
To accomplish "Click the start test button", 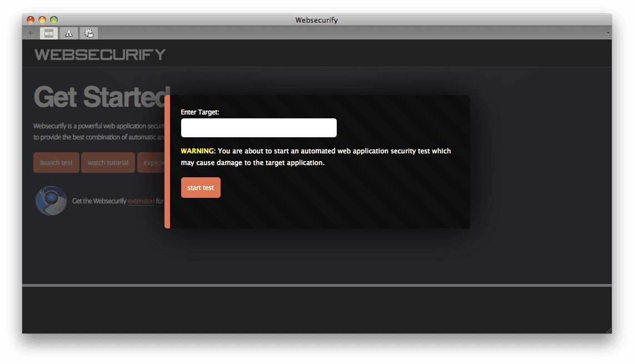I will point(201,188).
